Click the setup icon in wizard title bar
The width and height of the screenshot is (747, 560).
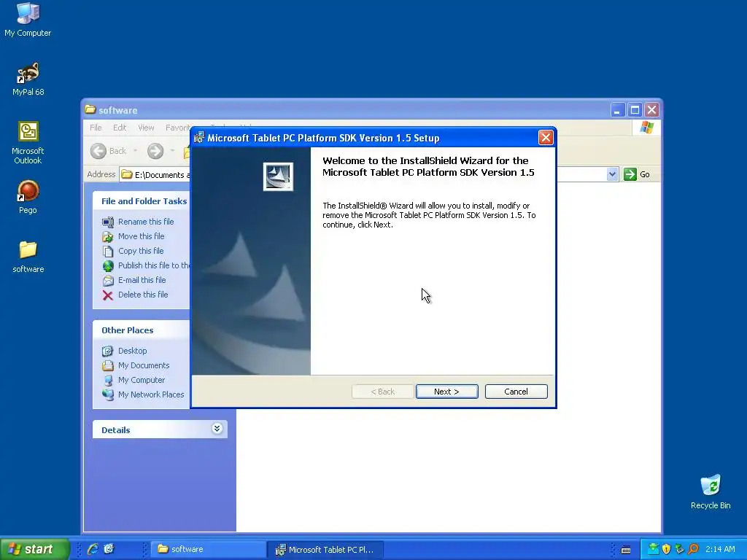(x=199, y=138)
